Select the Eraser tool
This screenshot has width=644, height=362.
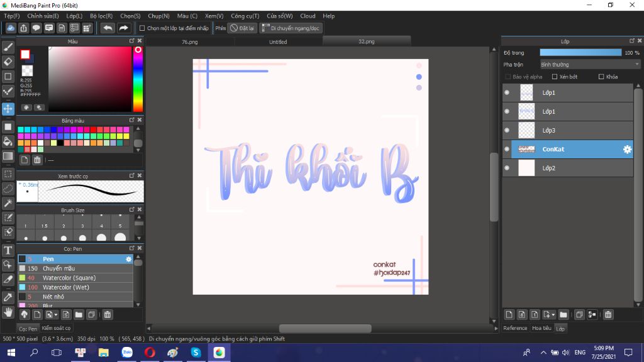[x=8, y=62]
